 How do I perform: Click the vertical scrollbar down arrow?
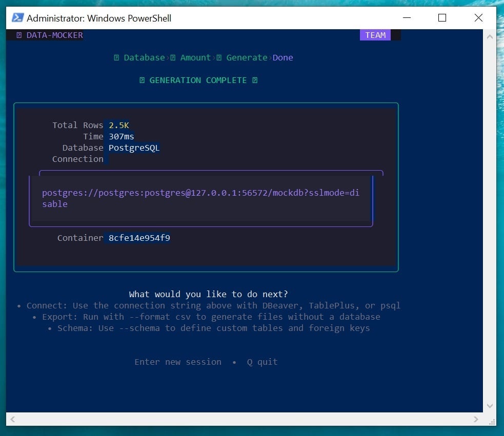point(490,405)
